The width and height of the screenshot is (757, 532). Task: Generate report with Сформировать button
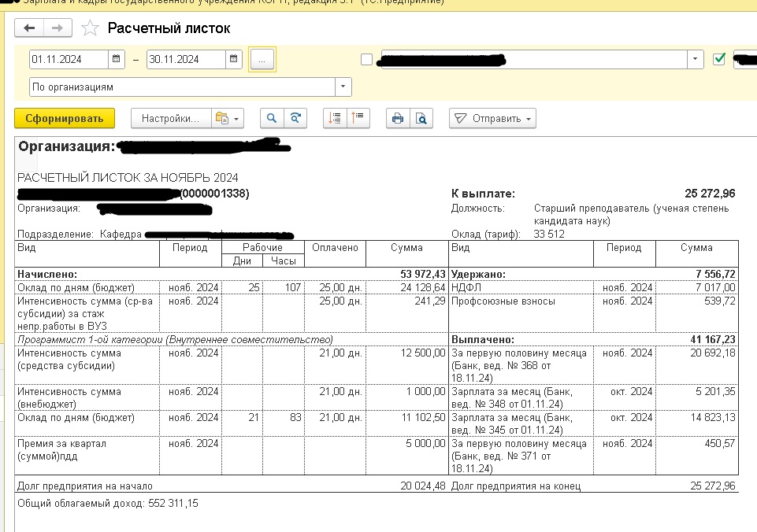tap(65, 118)
